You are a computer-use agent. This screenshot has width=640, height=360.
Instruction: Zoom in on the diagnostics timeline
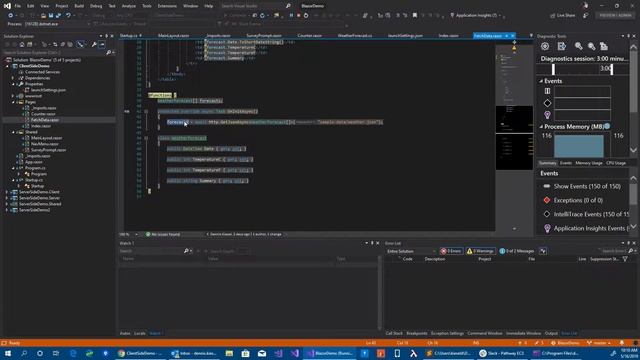pyautogui.click(x=579, y=46)
